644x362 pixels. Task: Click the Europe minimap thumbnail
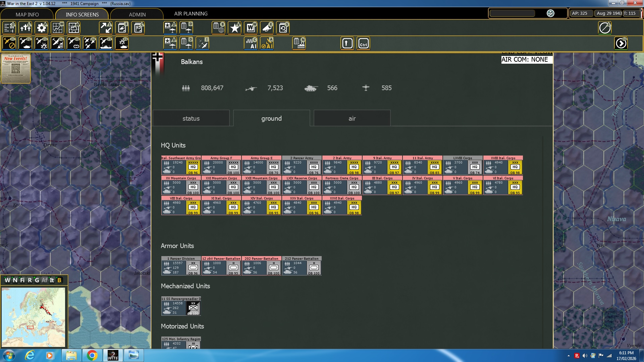pos(33,317)
